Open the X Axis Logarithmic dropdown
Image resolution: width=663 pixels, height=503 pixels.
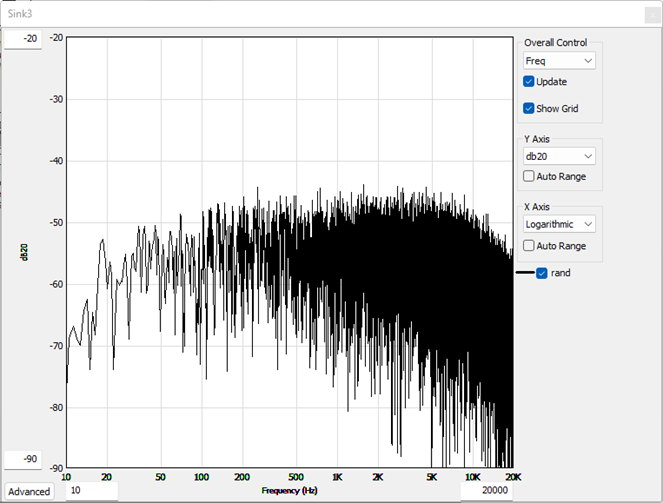click(x=559, y=224)
